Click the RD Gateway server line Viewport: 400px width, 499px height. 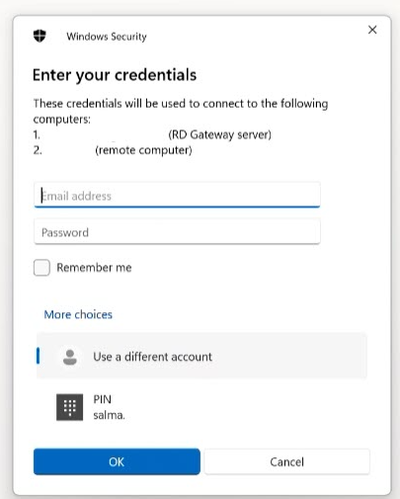(152, 135)
